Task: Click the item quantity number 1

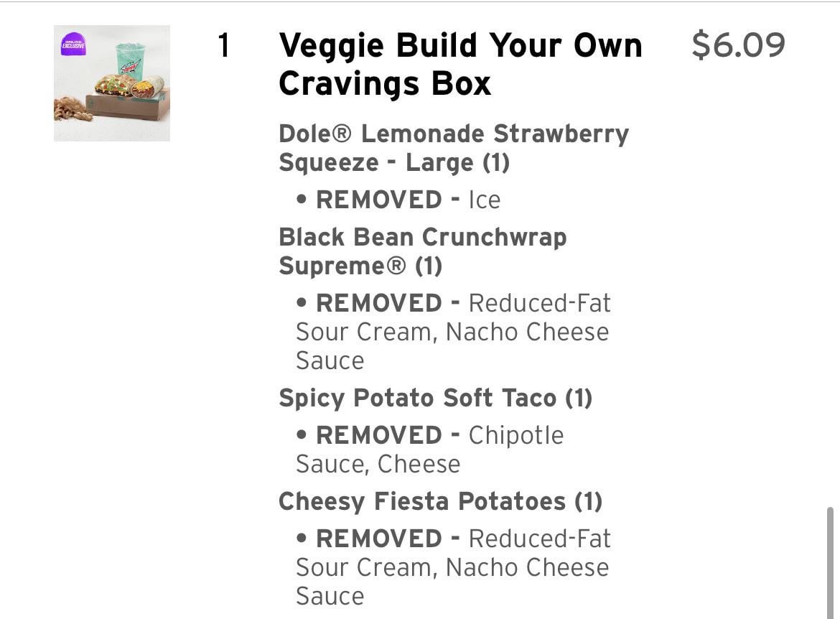Action: (224, 46)
